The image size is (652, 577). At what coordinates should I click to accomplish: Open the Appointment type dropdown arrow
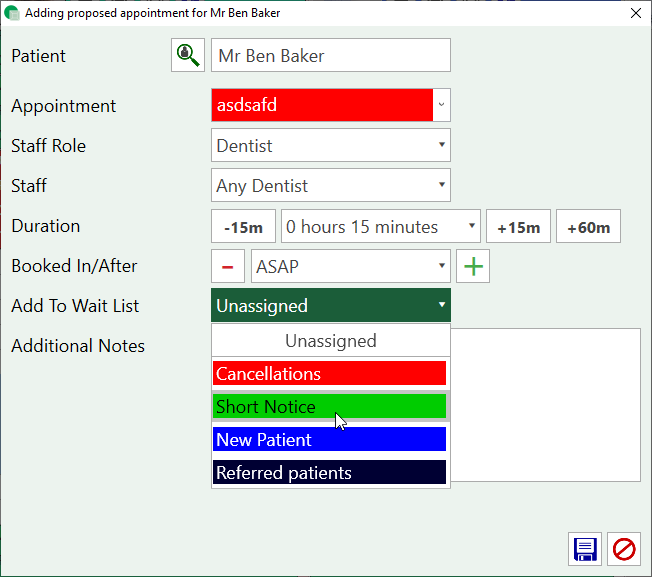442,105
